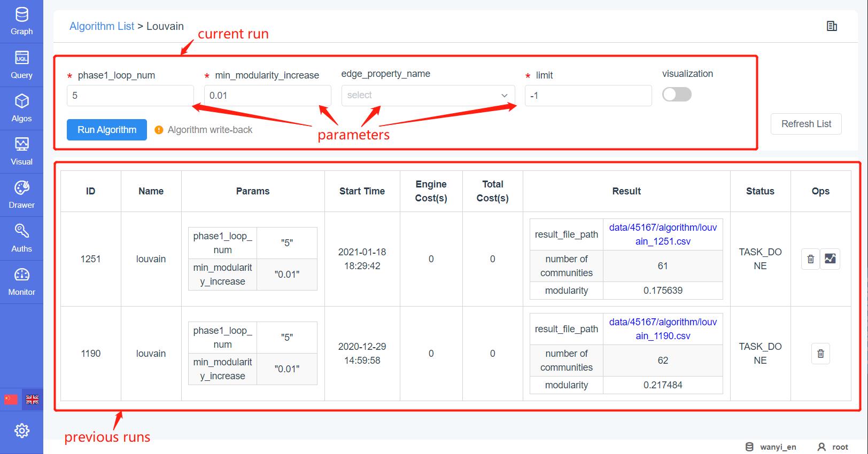The image size is (868, 454).
Task: Open the Graph section in sidebar
Action: tap(21, 21)
